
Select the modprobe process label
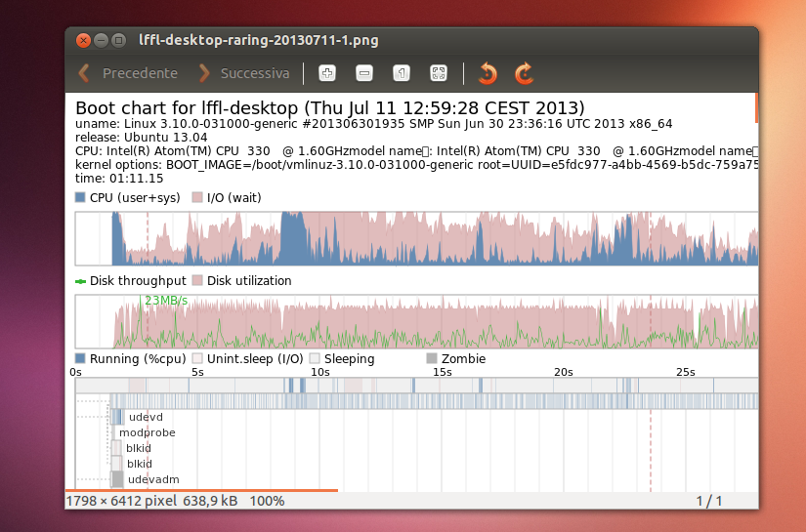147,432
